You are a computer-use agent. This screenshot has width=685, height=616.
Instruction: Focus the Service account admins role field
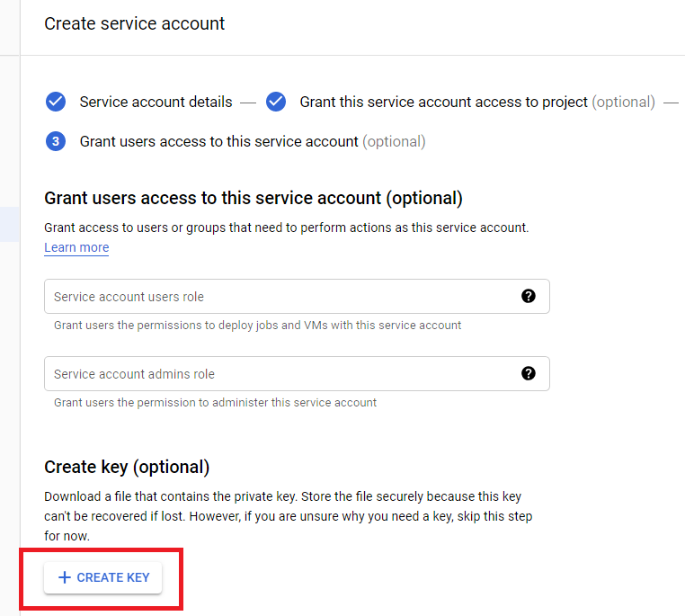279,374
